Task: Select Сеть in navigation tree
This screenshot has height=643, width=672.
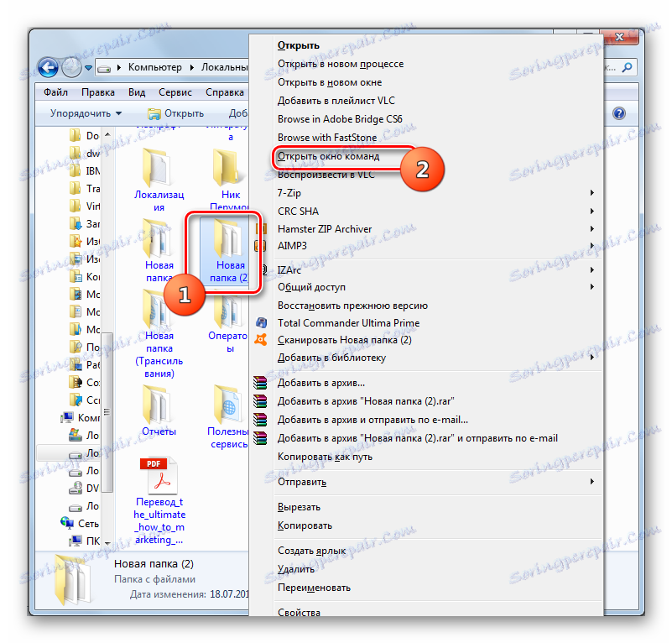Action: click(88, 523)
